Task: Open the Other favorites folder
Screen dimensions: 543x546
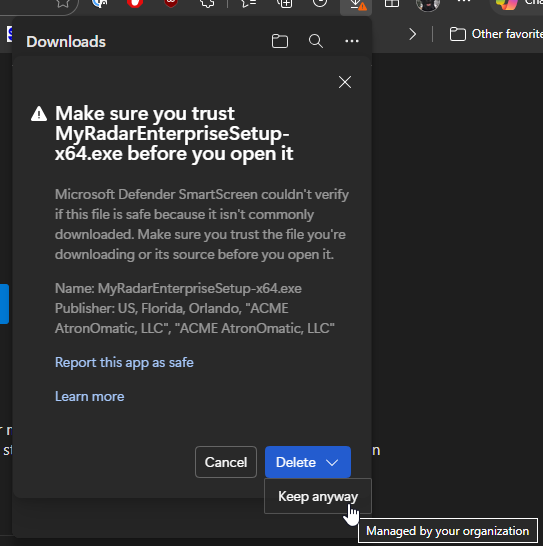Action: (x=496, y=34)
